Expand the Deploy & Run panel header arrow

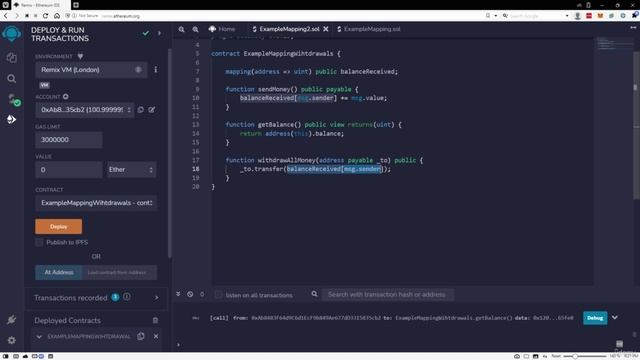[x=159, y=33]
